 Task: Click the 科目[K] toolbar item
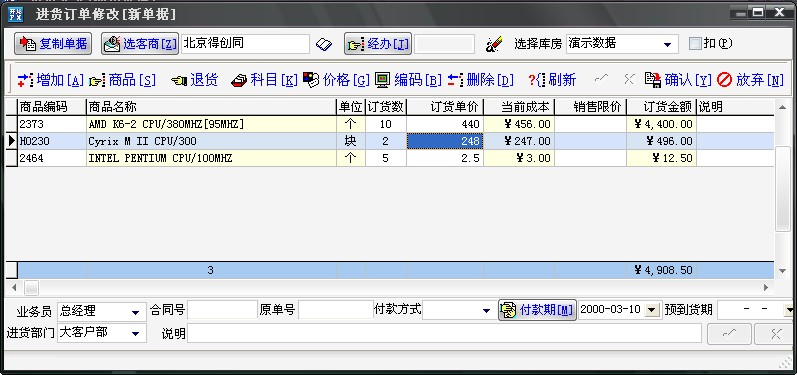[x=264, y=80]
